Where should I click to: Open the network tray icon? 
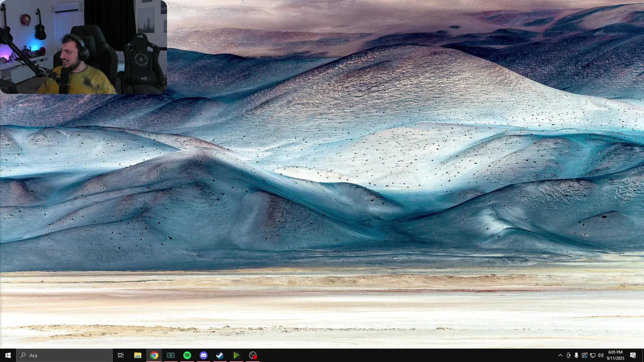tap(593, 355)
